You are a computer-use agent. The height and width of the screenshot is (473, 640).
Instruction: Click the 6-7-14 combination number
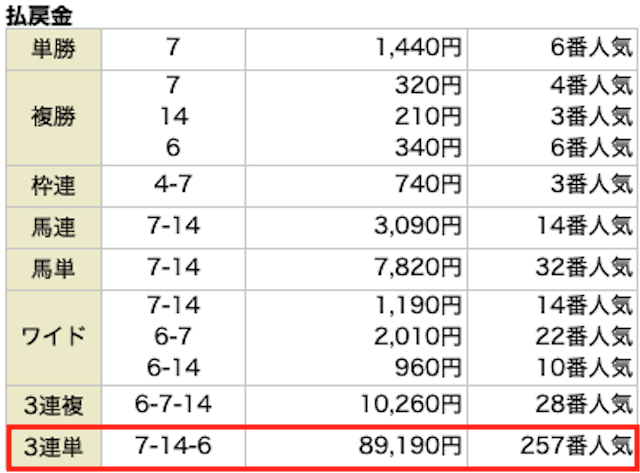174,404
